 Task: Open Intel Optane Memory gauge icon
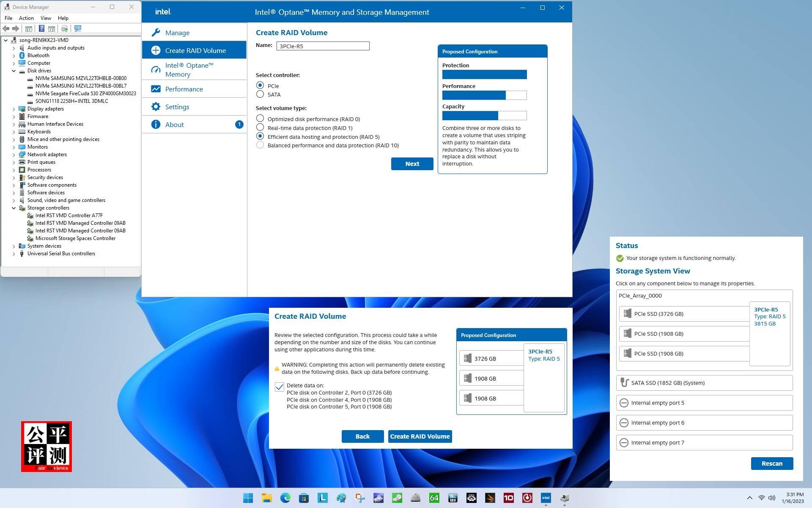click(156, 70)
